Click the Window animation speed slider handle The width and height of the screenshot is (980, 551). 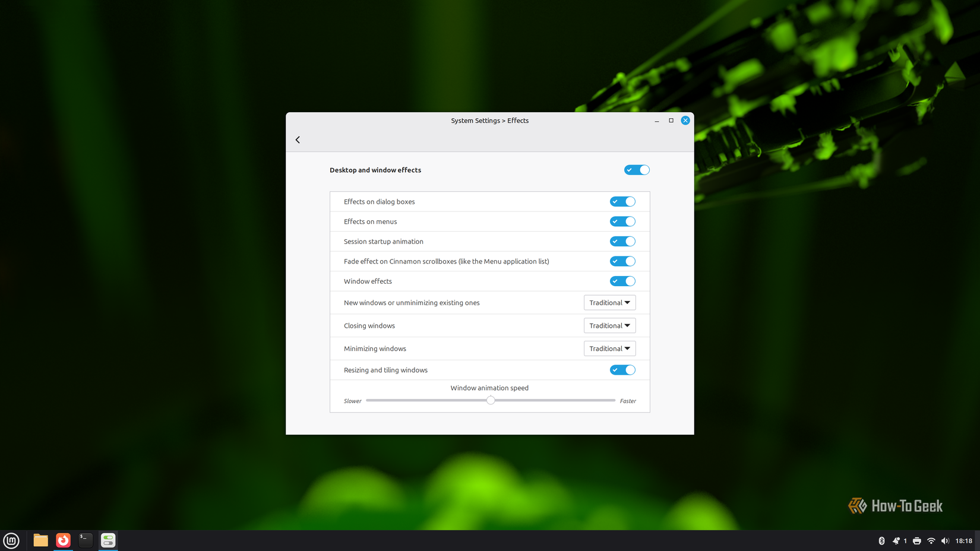pyautogui.click(x=491, y=400)
